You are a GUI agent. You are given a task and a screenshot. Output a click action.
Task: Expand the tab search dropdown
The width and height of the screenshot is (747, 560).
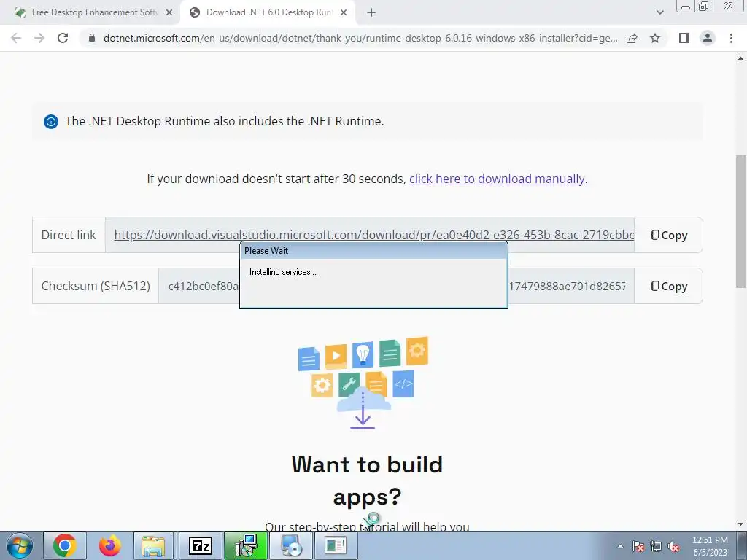coord(659,12)
